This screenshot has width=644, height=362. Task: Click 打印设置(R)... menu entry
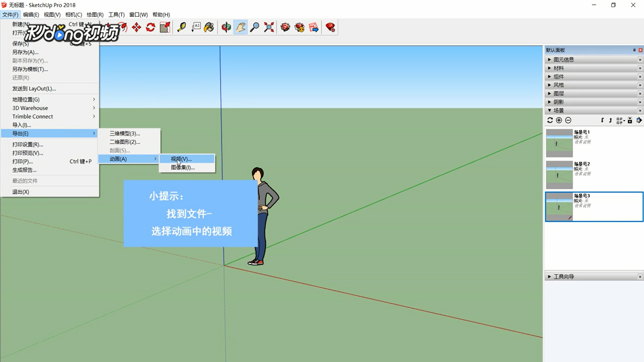[x=50, y=145]
